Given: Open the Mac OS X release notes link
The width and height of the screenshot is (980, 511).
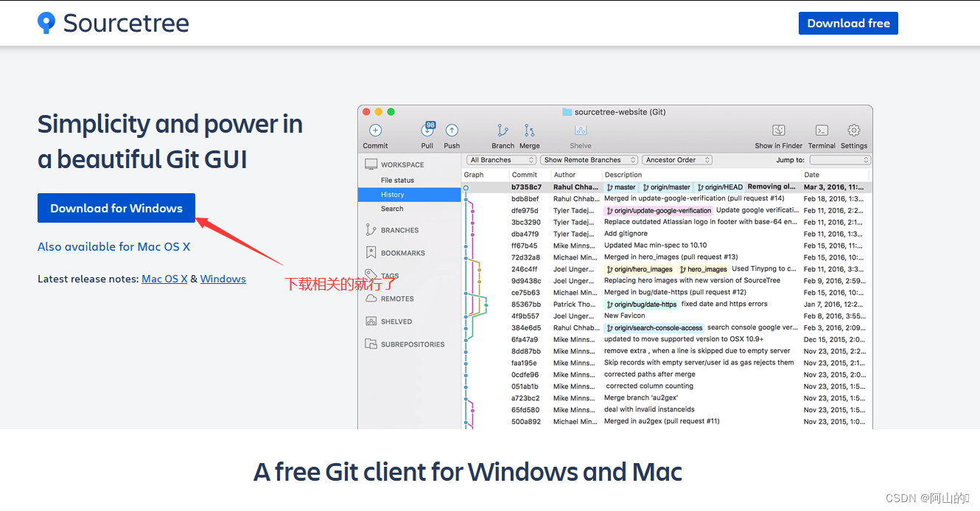Looking at the screenshot, I should (x=164, y=279).
